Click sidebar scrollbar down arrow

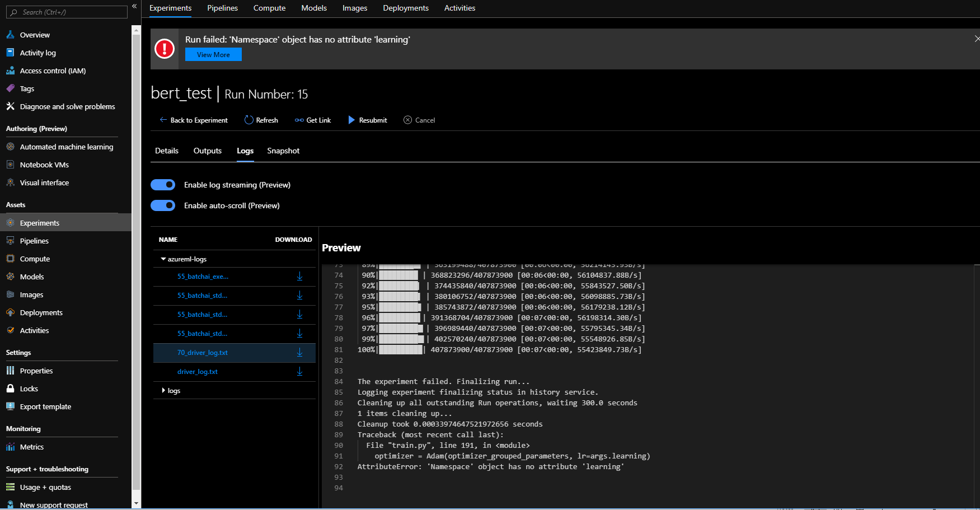[136, 503]
